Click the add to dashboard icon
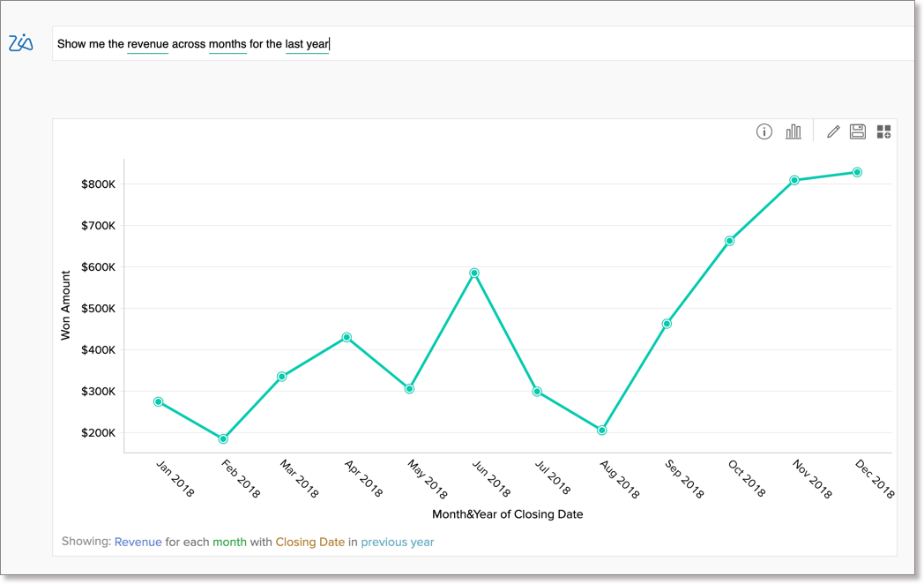This screenshot has width=924, height=584. pyautogui.click(x=883, y=131)
